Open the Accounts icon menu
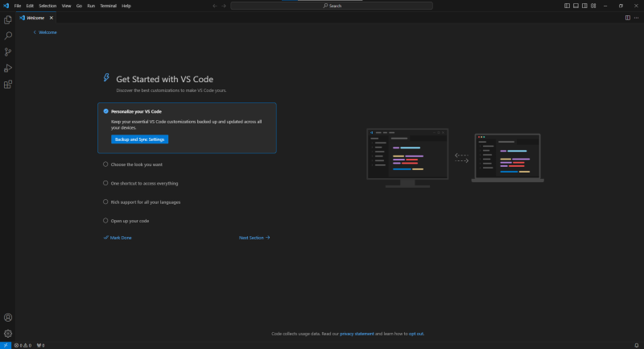Viewport: 644px width, 349px height. click(8, 318)
